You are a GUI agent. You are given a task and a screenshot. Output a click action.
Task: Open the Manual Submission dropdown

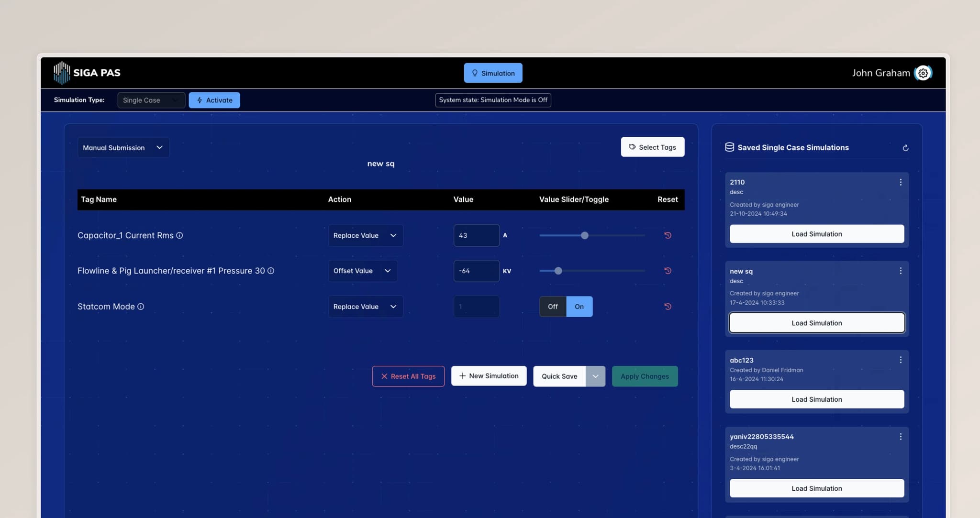[x=123, y=148]
